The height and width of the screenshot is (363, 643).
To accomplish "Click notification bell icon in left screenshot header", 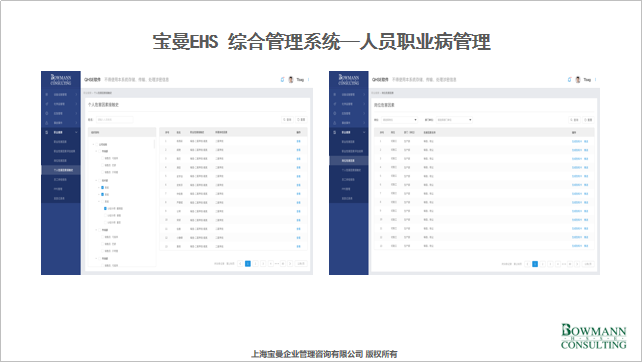I will coord(282,80).
